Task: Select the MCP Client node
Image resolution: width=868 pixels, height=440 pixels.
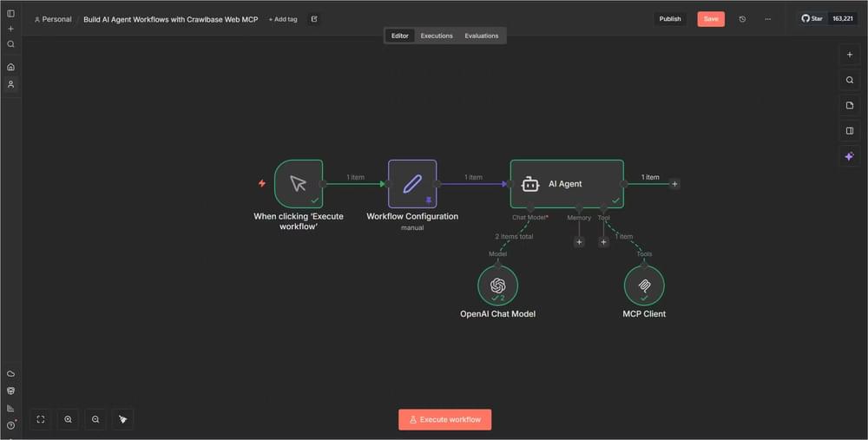Action: [x=644, y=286]
